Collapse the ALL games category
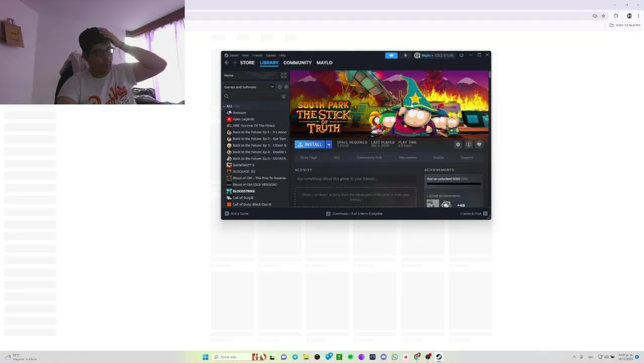The height and width of the screenshot is (363, 644). pyautogui.click(x=225, y=106)
